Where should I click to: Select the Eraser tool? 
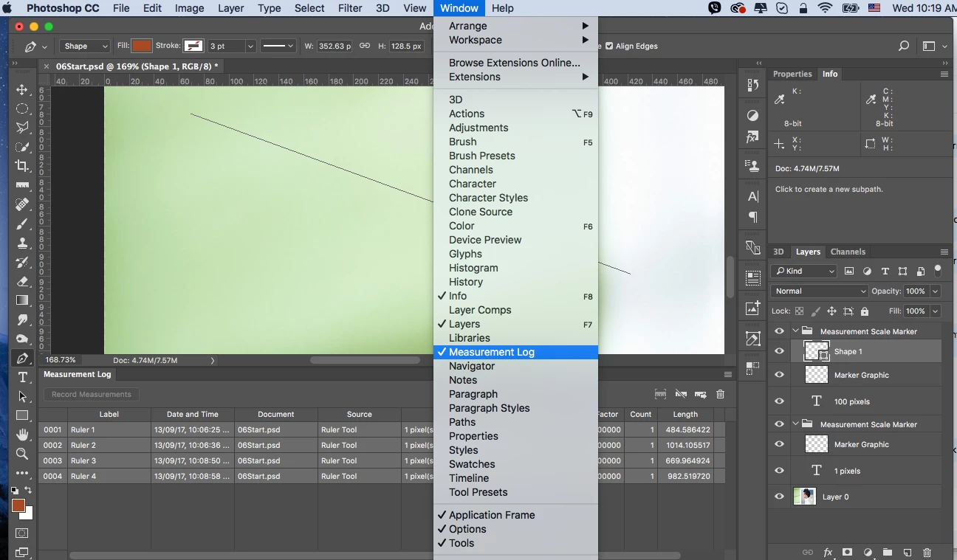tap(22, 281)
